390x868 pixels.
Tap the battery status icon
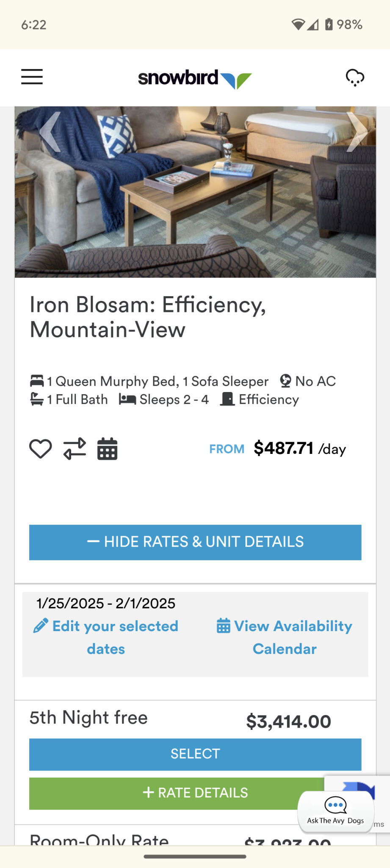329,24
